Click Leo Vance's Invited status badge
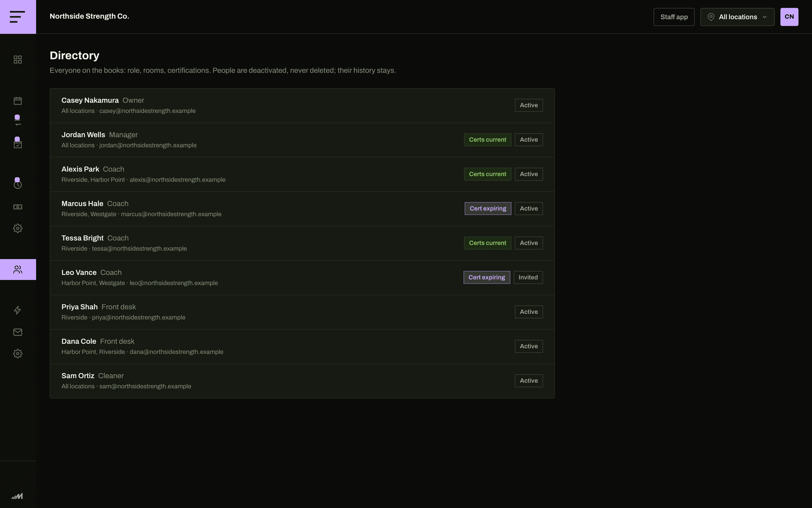 (x=528, y=277)
